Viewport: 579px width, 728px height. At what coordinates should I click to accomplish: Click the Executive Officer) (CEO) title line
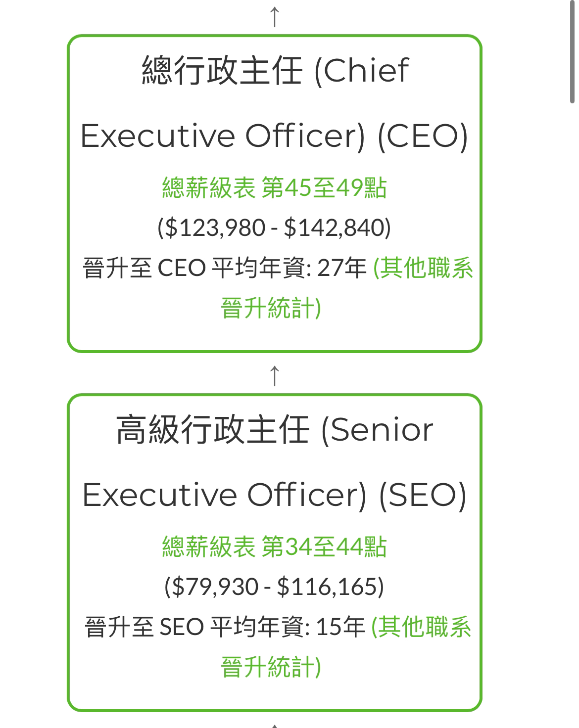pyautogui.click(x=274, y=136)
